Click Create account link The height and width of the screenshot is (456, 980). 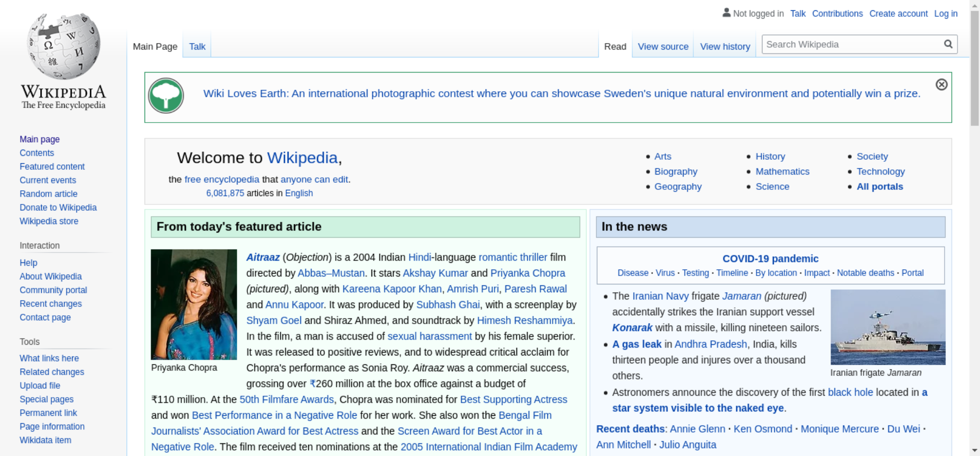click(x=898, y=14)
